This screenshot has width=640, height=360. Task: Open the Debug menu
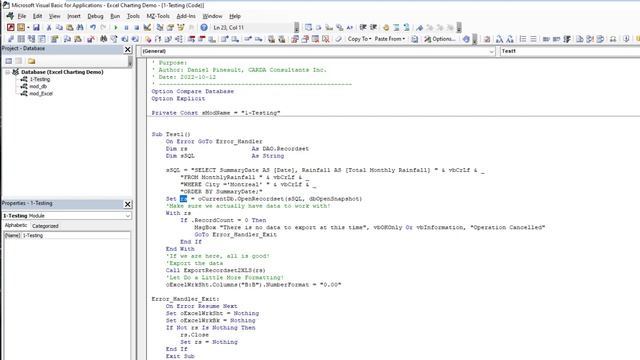point(95,16)
